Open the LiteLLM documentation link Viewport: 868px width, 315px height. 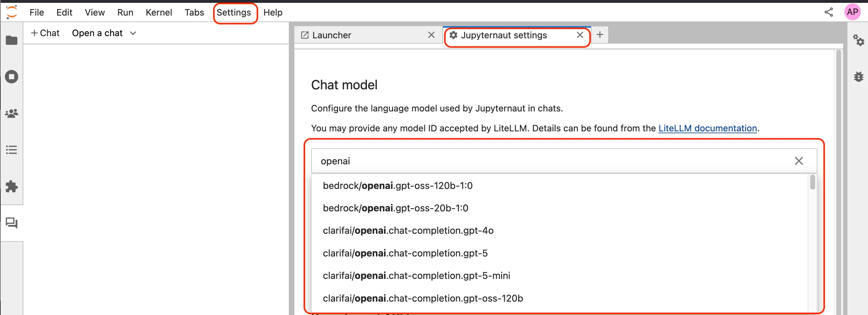tap(707, 128)
